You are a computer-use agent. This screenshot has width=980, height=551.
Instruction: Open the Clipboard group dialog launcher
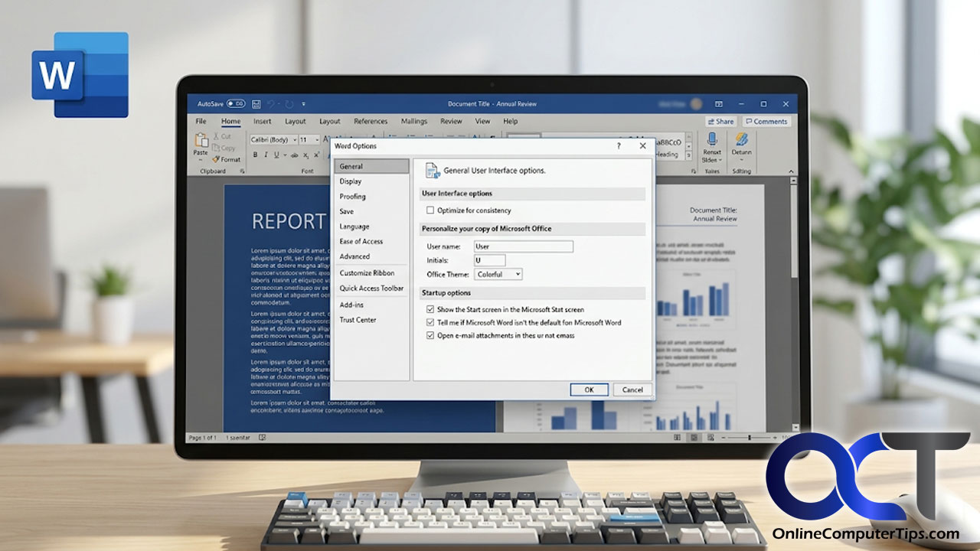coord(243,171)
